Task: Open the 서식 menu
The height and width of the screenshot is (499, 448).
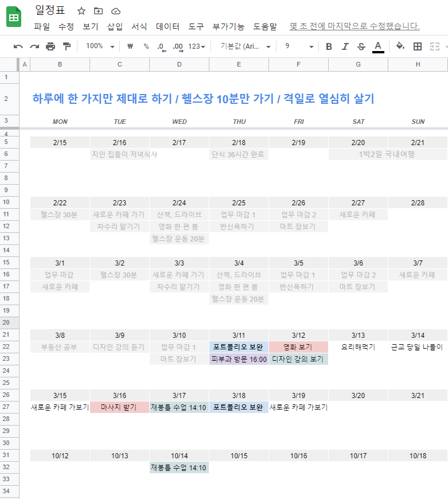Action: pyautogui.click(x=139, y=26)
